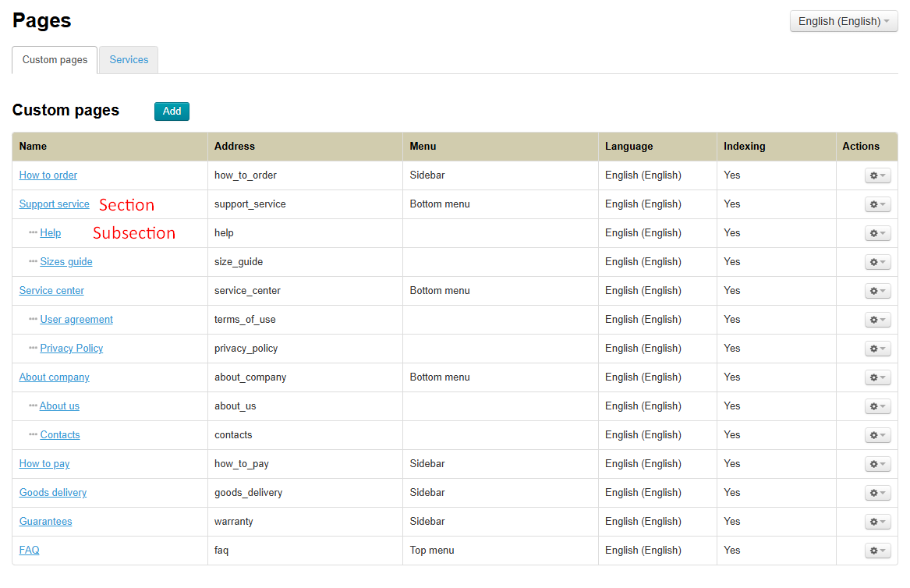Open the Goods delivery page link

click(x=53, y=493)
